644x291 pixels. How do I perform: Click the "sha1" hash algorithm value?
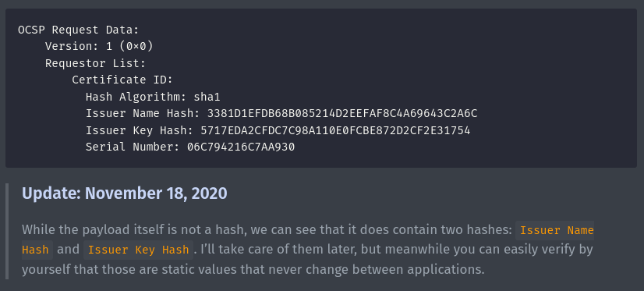[x=207, y=97]
